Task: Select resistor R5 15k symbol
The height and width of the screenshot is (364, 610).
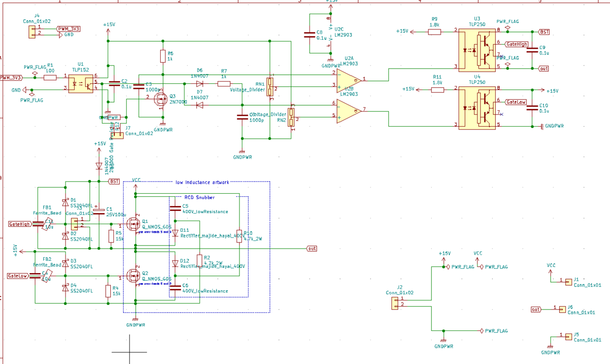Action: (x=111, y=236)
